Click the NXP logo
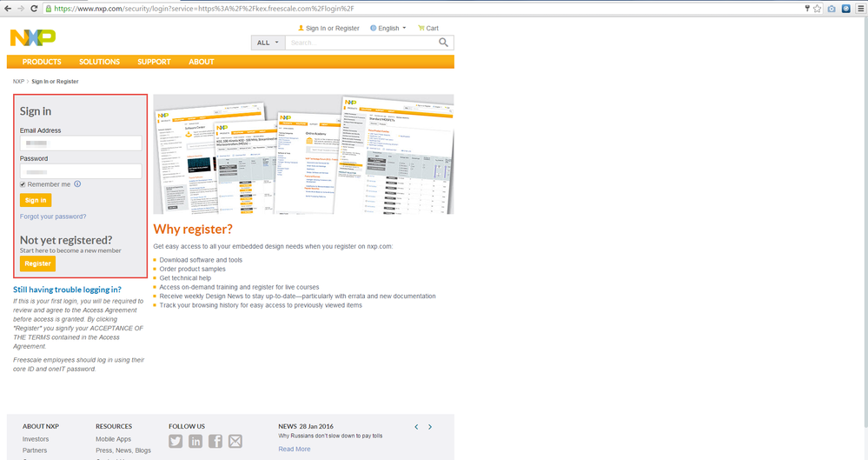The width and height of the screenshot is (868, 460). (33, 37)
